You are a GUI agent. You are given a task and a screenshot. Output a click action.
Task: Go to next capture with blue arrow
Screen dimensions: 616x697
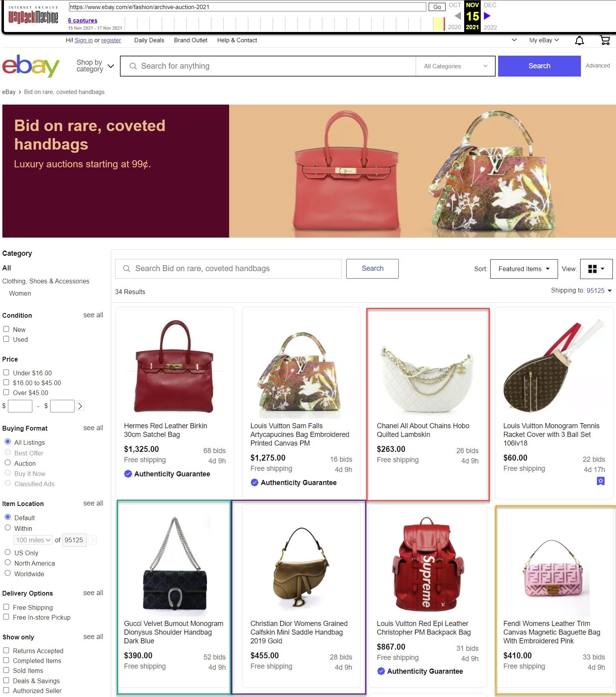click(487, 16)
